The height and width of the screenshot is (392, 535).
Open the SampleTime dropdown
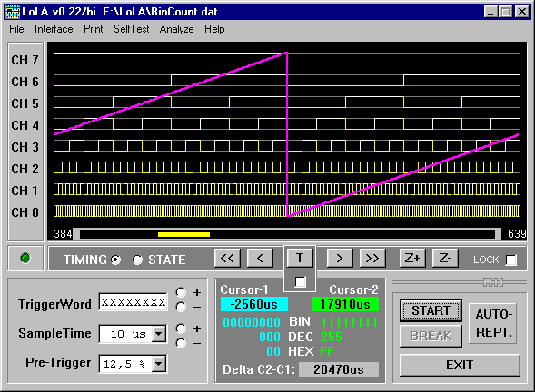click(x=159, y=334)
